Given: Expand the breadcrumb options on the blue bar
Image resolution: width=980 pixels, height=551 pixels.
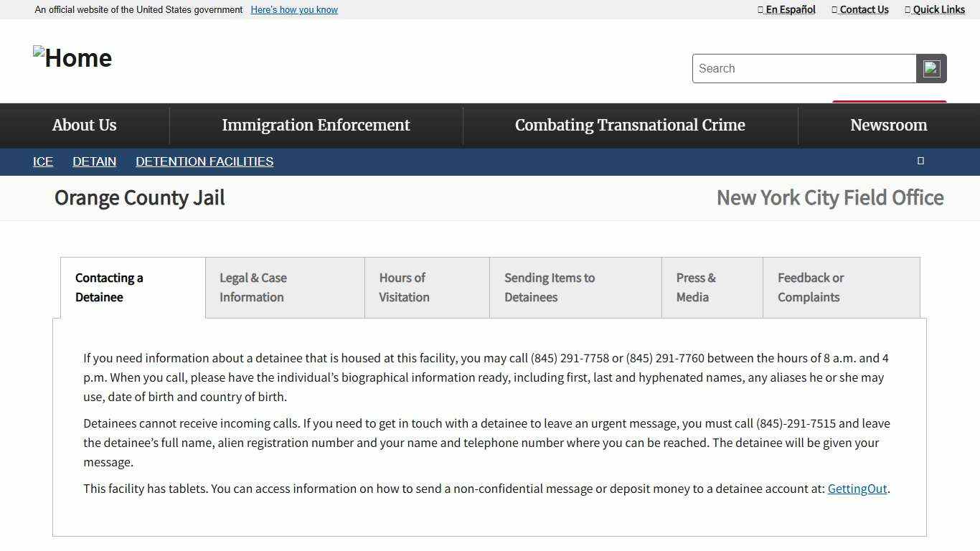Looking at the screenshot, I should [x=920, y=161].
